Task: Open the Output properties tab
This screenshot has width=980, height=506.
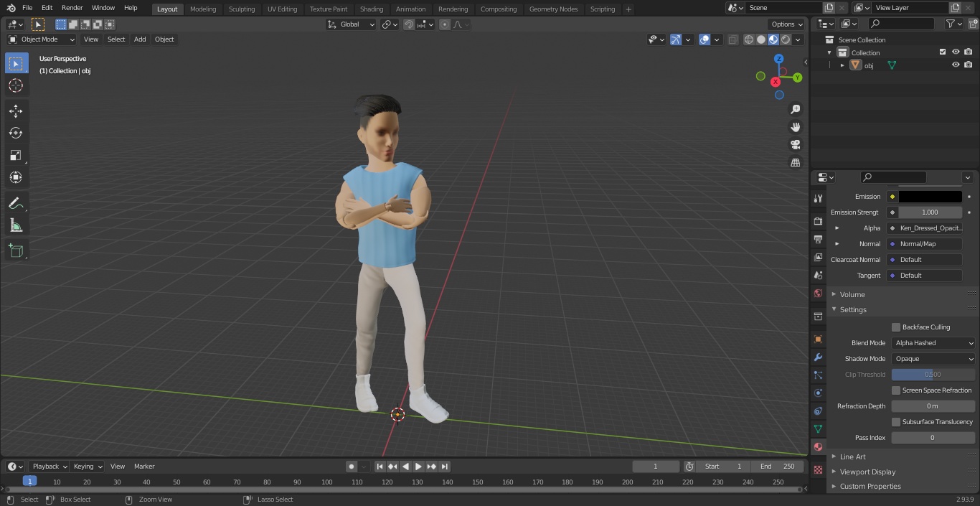Action: (x=818, y=239)
